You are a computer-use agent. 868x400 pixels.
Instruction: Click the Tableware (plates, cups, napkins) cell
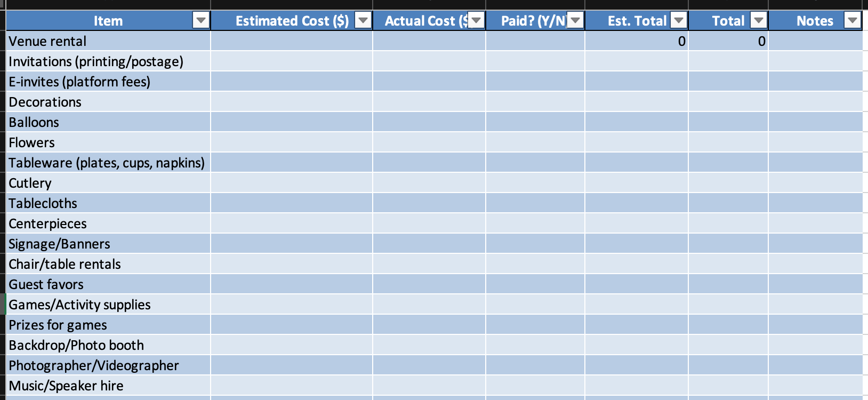pos(108,163)
